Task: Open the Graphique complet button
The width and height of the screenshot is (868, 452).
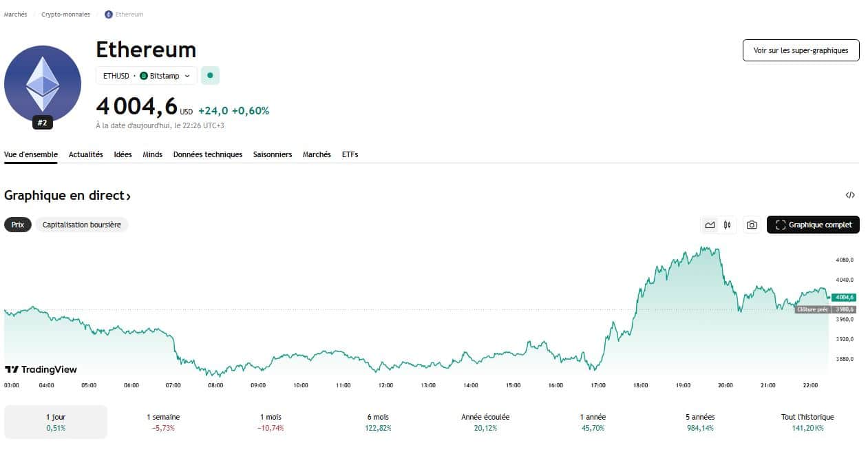Action: [813, 225]
